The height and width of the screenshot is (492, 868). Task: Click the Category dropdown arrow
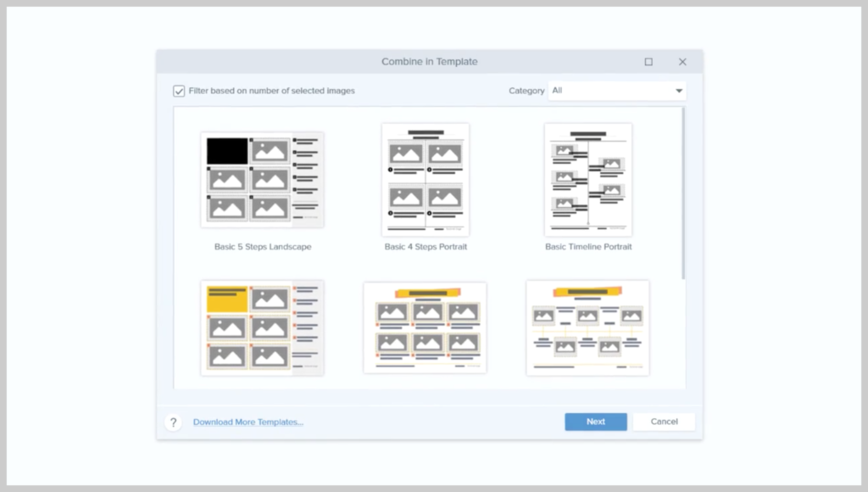click(x=679, y=91)
